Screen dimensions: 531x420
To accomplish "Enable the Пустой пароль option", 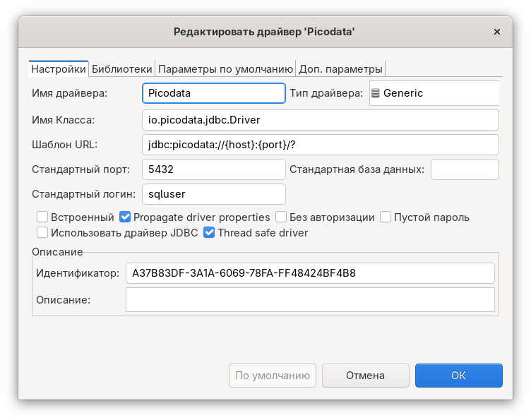I will point(386,217).
